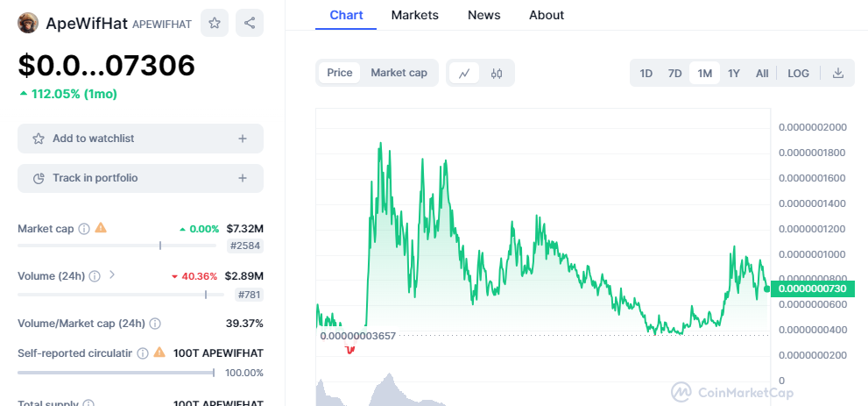Click the $7.32M market cap value
This screenshot has width=868, height=406.
click(x=244, y=229)
